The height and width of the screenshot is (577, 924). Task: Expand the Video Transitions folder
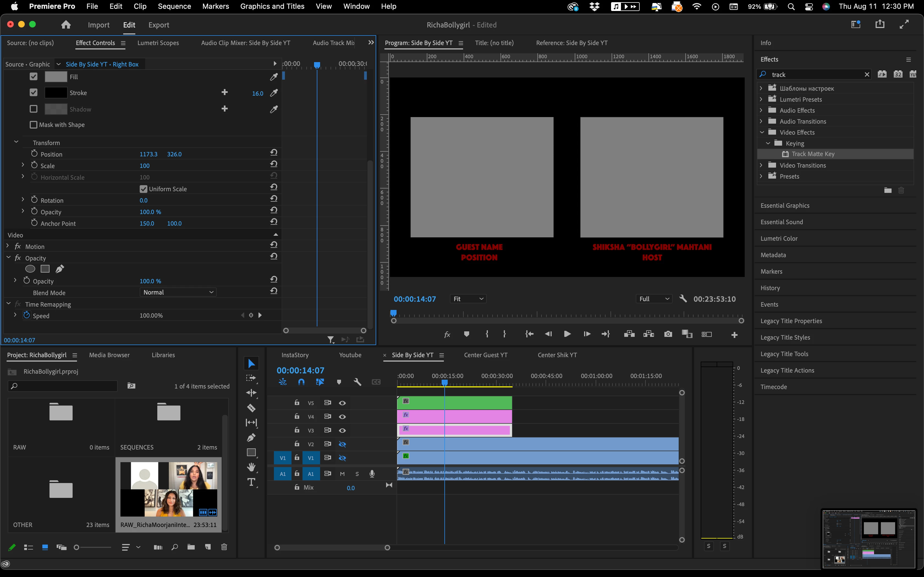(x=761, y=165)
